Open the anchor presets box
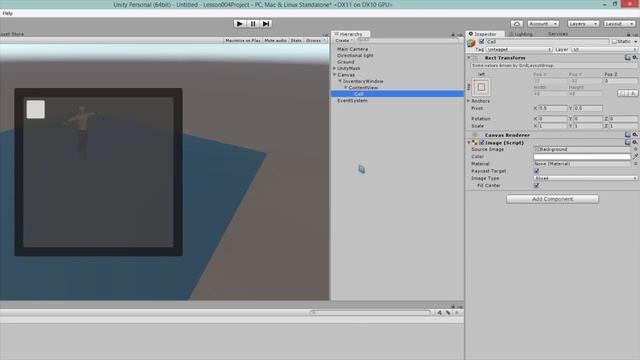640x360 pixels. (481, 87)
